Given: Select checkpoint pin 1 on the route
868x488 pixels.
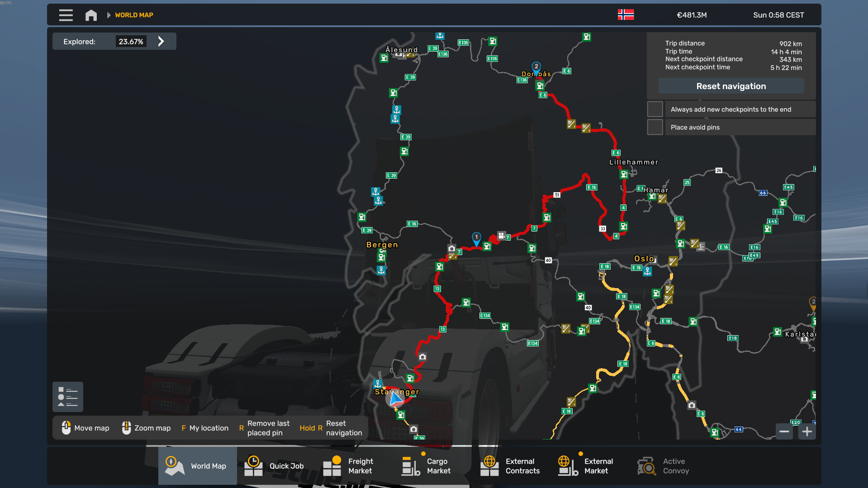Looking at the screenshot, I should click(x=476, y=238).
